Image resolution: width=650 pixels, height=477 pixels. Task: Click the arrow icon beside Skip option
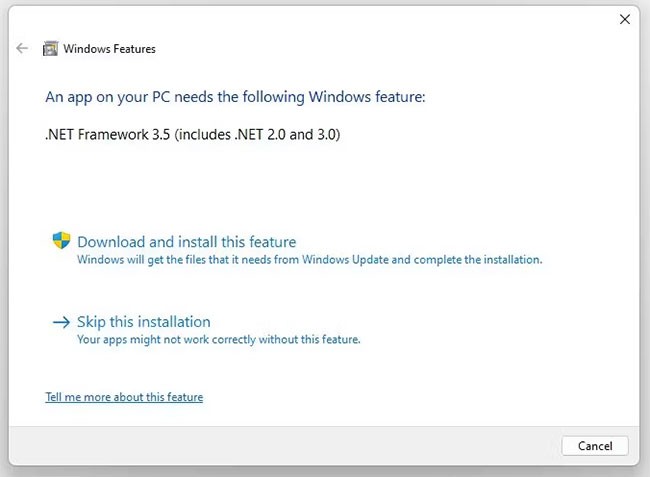pyautogui.click(x=60, y=322)
